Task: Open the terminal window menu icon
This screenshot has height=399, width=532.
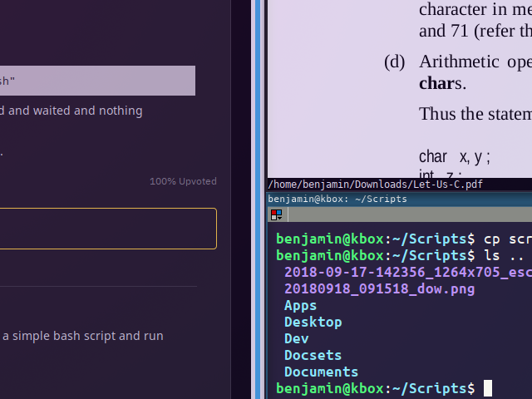Action: point(276,214)
